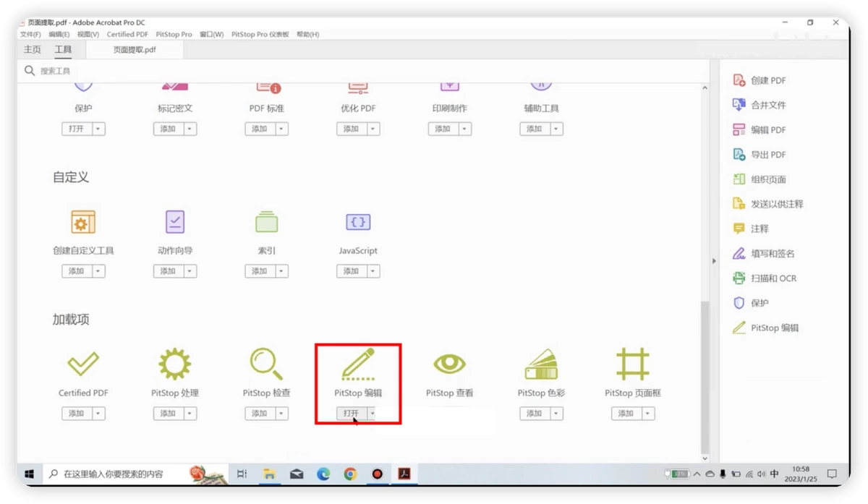Expand the dropdown arrow under JavaScript

pos(373,271)
